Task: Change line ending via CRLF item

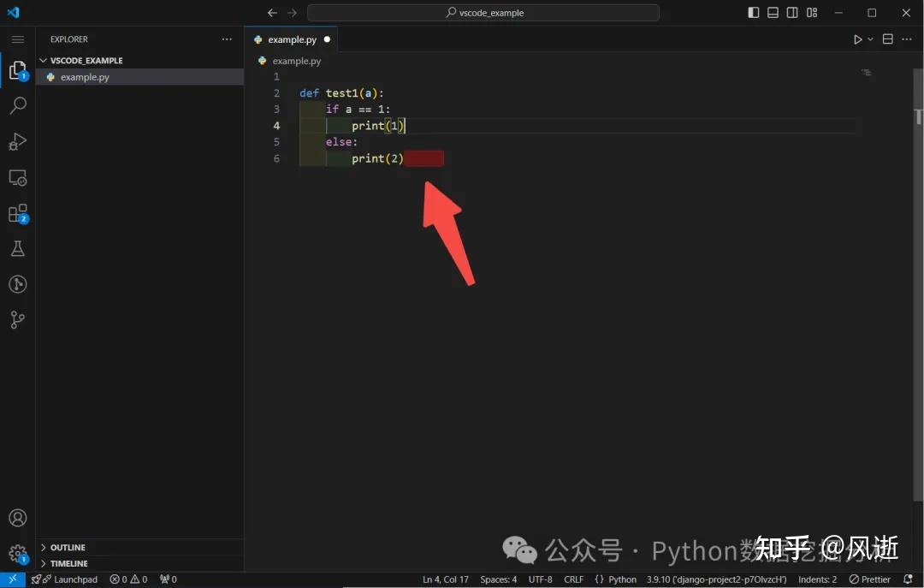Action: click(x=573, y=579)
